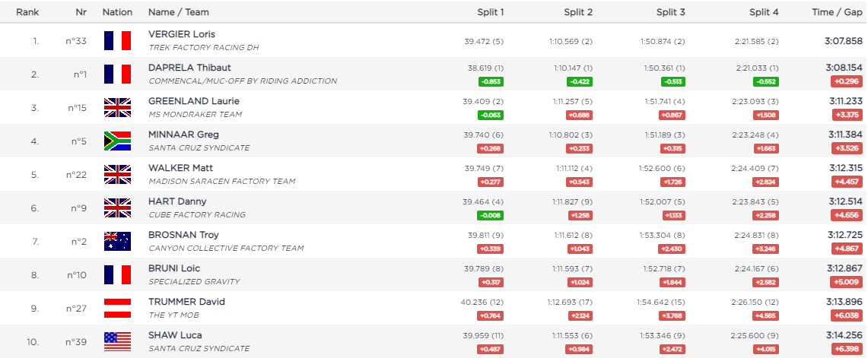Click the Time / Gap column header
Viewport: 868px width, 358px height.
click(x=837, y=12)
